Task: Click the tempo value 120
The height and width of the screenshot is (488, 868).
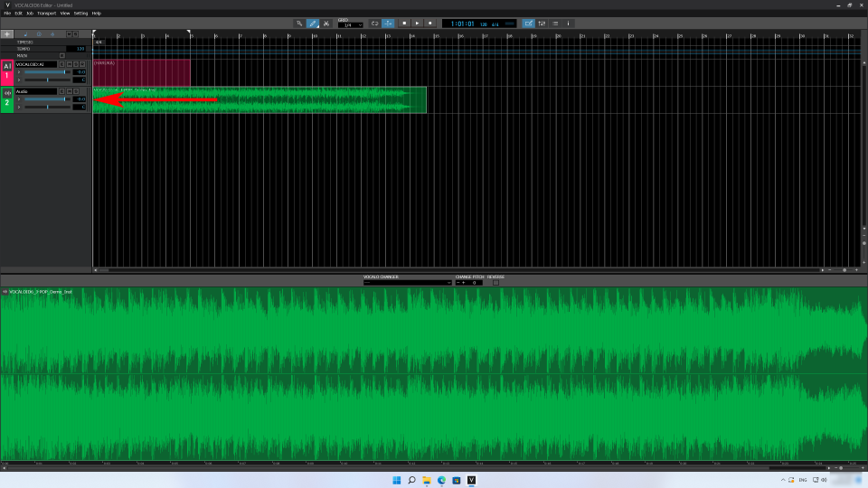Action: [80, 49]
